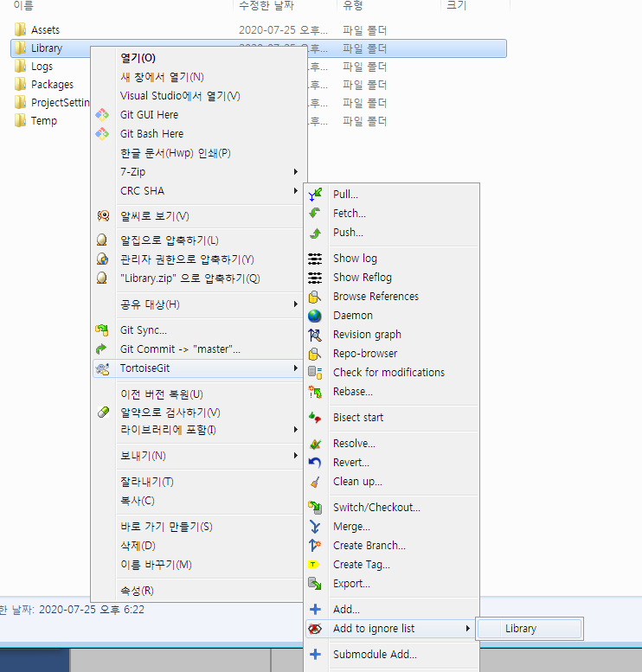The width and height of the screenshot is (642, 672).
Task: Click the Git Commit arrow icon
Action: [101, 349]
